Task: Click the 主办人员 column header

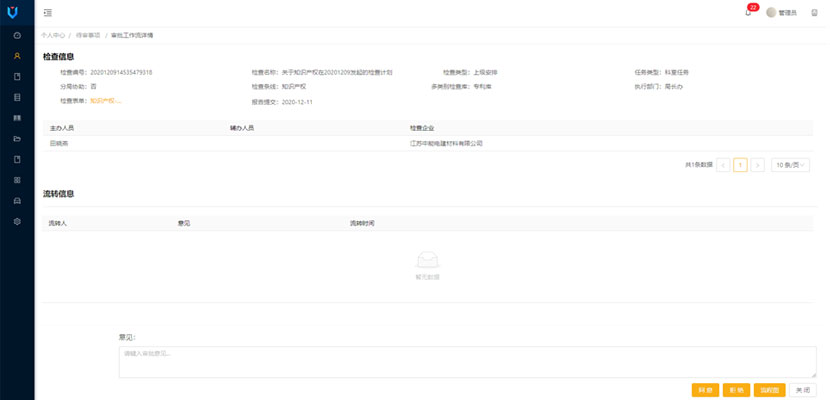Action: tap(61, 128)
